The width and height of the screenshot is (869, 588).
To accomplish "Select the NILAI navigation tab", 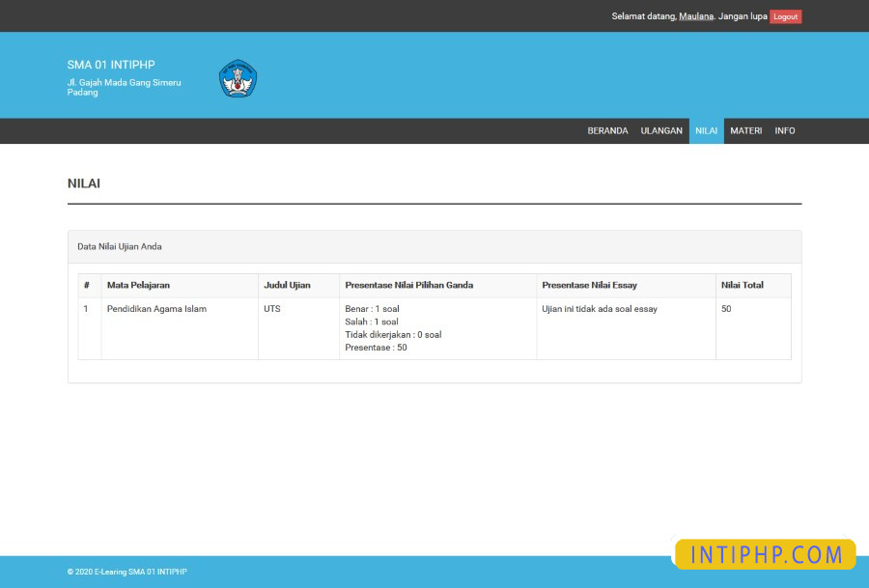I will point(706,130).
